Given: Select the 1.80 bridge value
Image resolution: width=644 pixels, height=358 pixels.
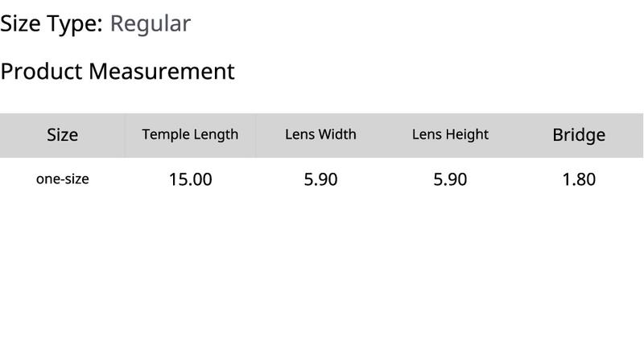Looking at the screenshot, I should (x=579, y=179).
